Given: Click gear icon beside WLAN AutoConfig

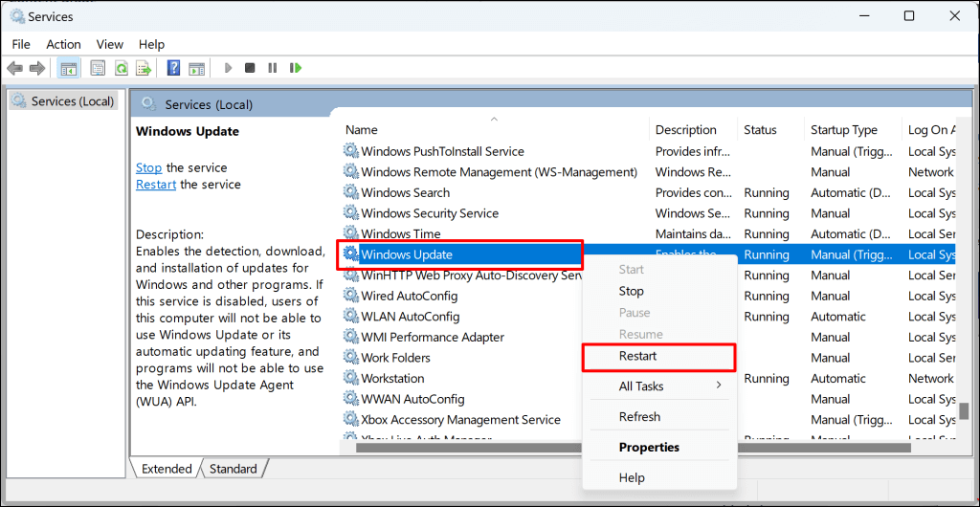Looking at the screenshot, I should pos(351,317).
